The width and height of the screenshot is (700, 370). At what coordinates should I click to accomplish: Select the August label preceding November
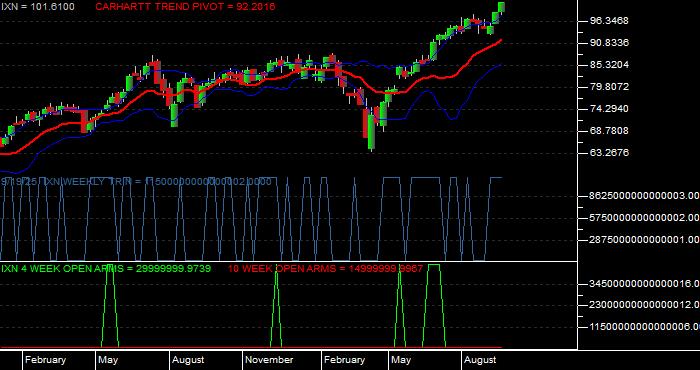click(x=188, y=360)
